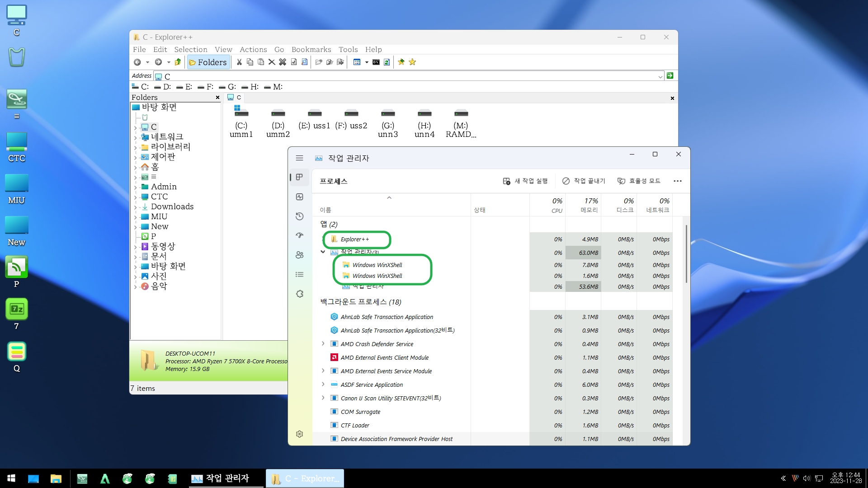Open the address bar dropdown arrow
The image size is (868, 488).
[660, 77]
